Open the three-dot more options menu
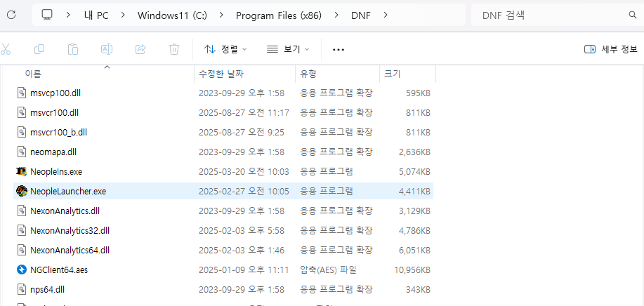 click(339, 50)
